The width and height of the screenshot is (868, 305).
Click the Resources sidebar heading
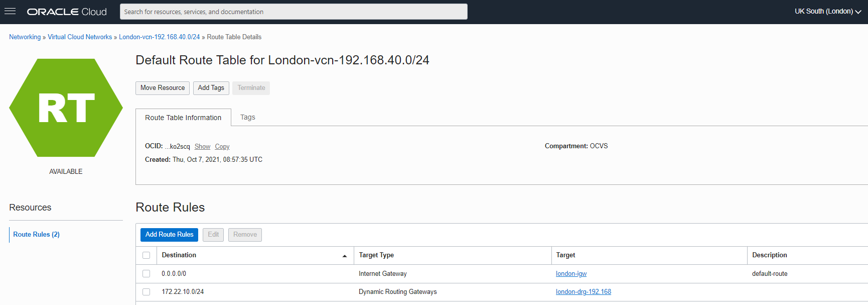[30, 208]
